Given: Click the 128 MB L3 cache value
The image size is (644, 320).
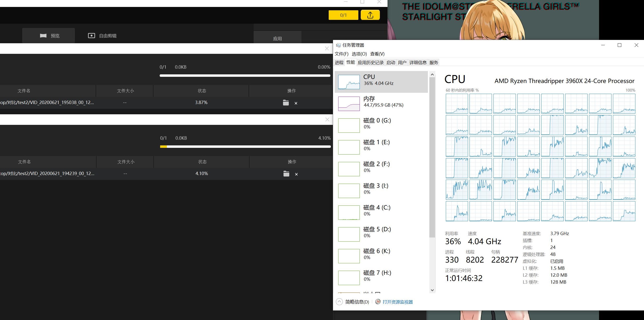Looking at the screenshot, I should (558, 282).
